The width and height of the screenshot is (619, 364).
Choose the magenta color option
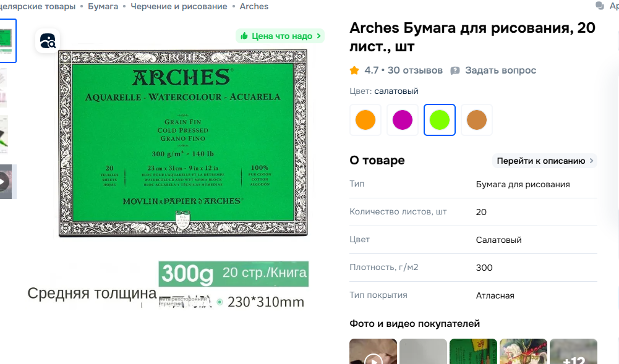(403, 120)
